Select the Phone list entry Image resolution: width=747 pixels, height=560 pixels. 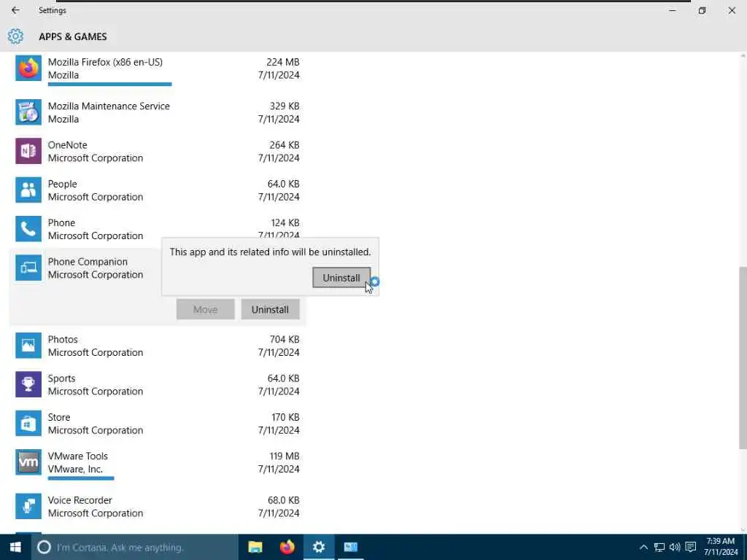pyautogui.click(x=158, y=229)
